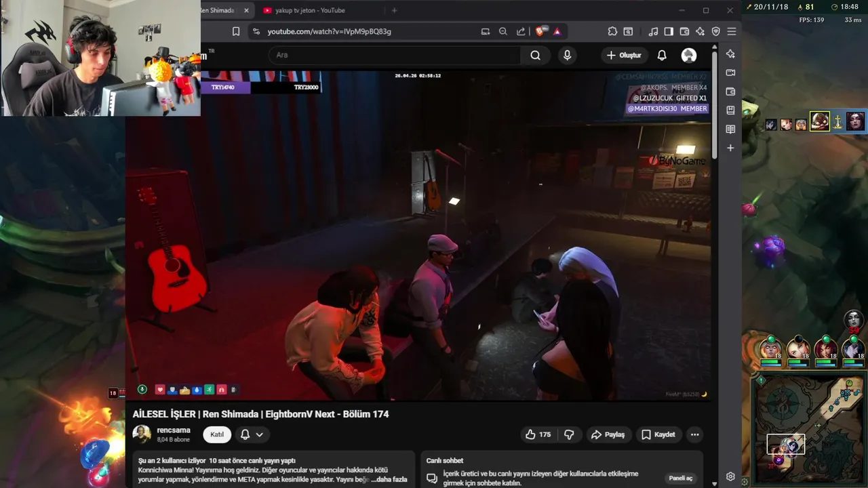
Task: Click the 'Katıl' join button
Action: [217, 434]
